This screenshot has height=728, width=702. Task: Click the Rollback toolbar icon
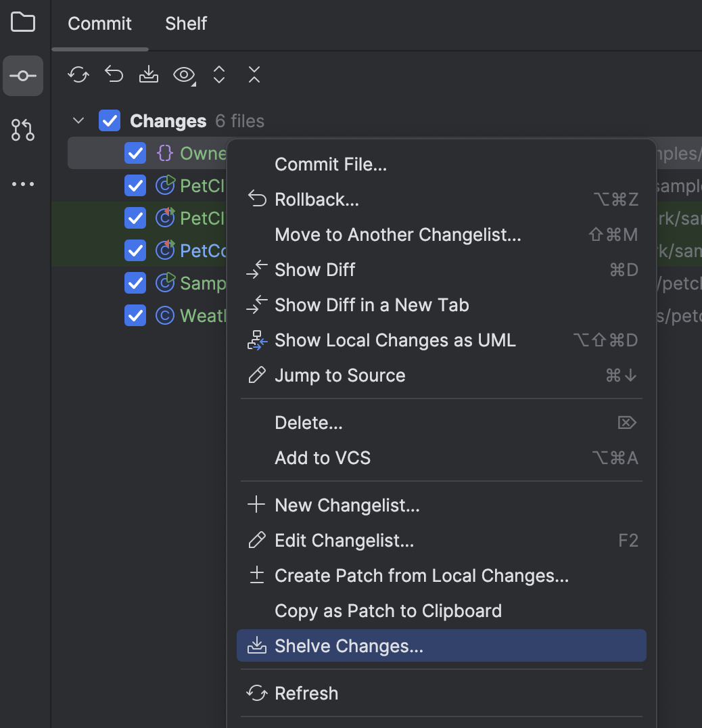tap(113, 74)
